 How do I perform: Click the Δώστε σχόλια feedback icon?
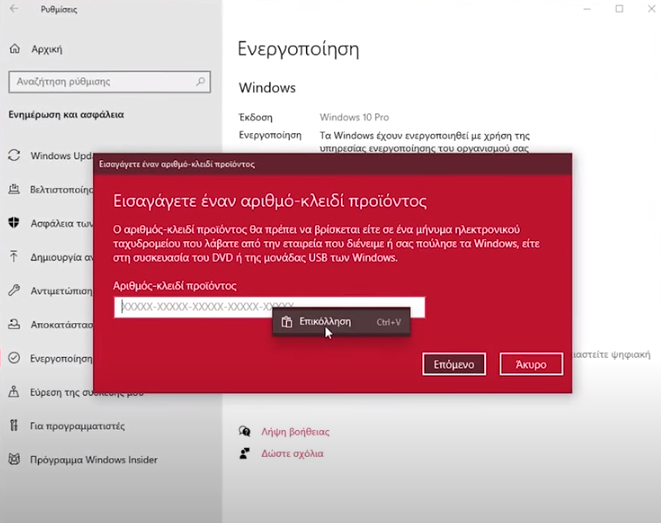click(x=245, y=453)
